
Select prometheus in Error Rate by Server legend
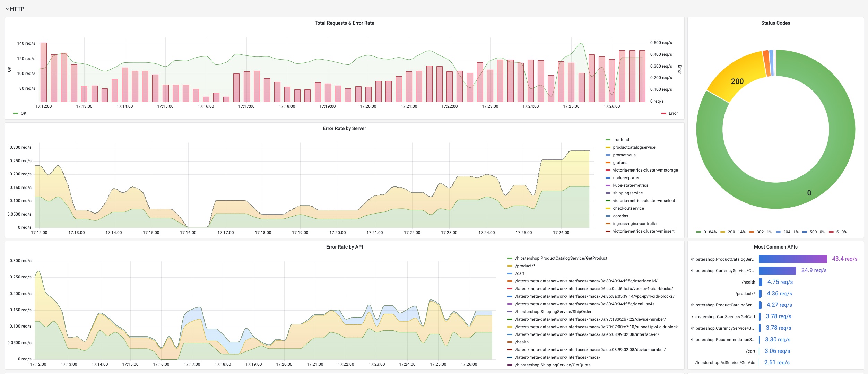[624, 155]
